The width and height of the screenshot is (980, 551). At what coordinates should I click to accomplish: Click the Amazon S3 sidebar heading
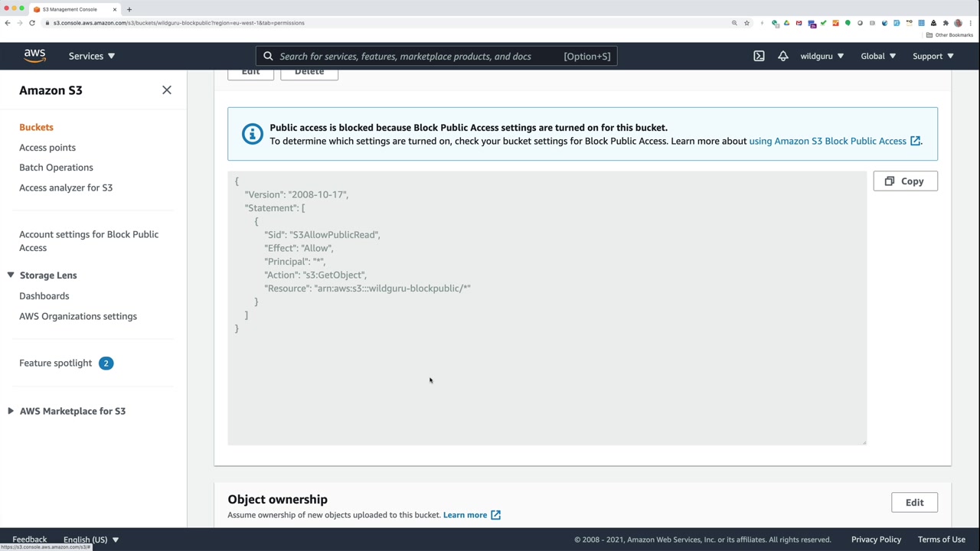tap(51, 90)
